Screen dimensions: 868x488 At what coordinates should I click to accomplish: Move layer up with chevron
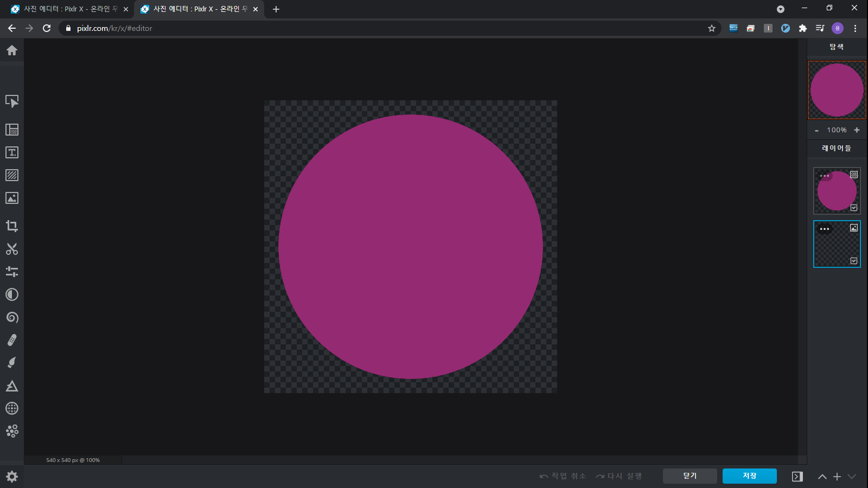pos(822,477)
